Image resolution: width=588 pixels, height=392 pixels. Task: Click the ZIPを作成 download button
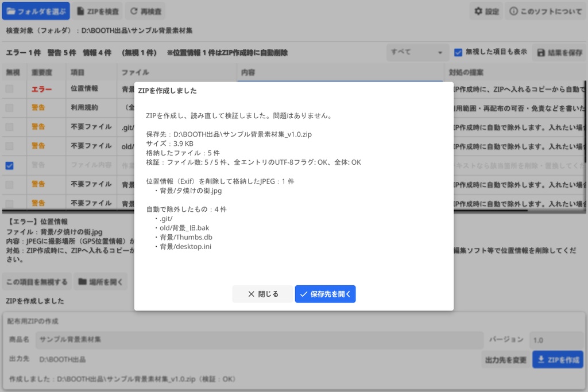point(558,360)
